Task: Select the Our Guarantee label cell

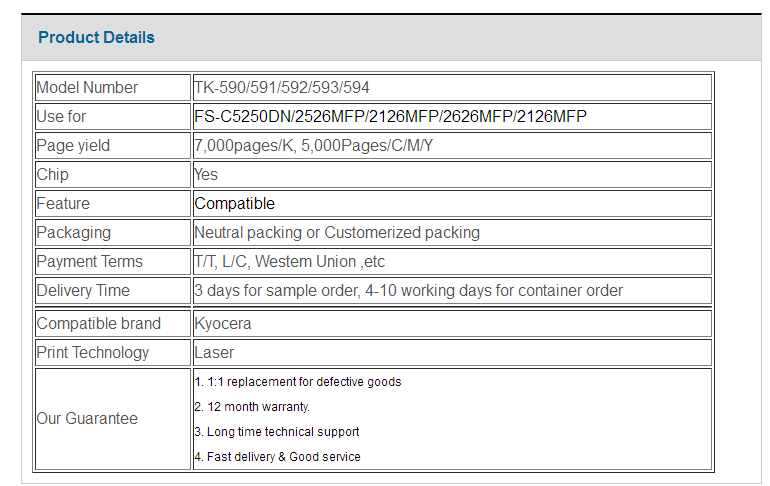Action: coord(113,419)
